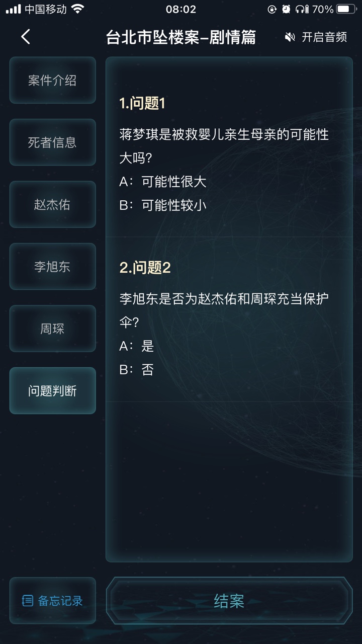
Task: Enable audio with 开启音频
Action: coord(324,37)
